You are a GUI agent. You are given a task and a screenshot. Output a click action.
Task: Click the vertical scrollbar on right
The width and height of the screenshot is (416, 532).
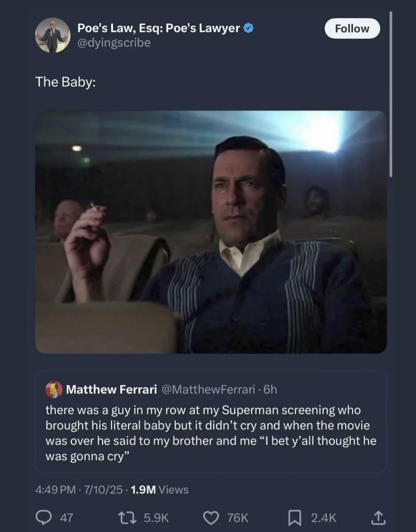[391, 94]
